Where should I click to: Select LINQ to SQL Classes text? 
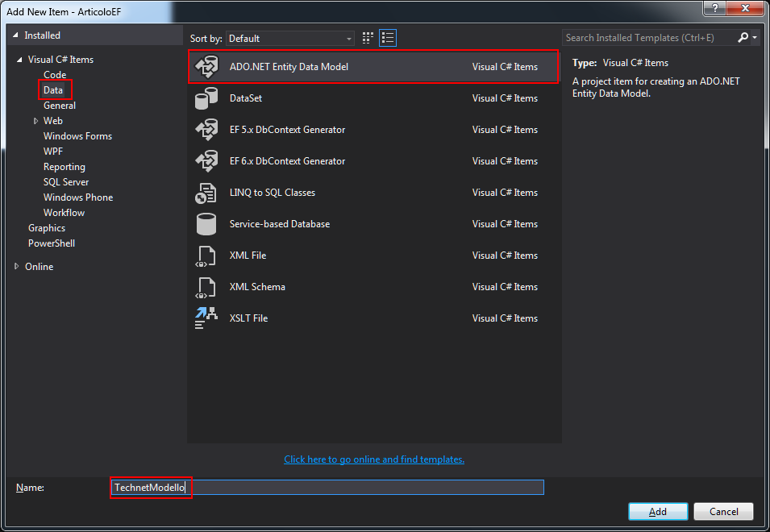click(x=273, y=193)
